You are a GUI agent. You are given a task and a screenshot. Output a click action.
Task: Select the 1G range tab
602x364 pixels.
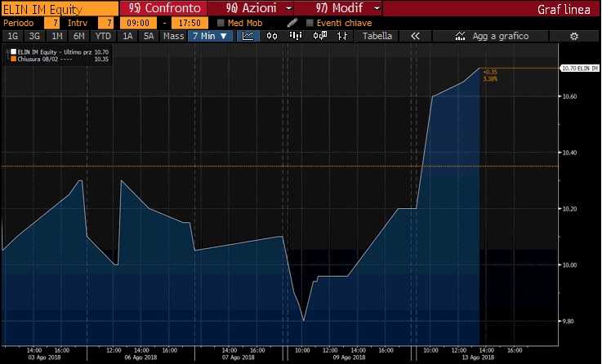13,36
